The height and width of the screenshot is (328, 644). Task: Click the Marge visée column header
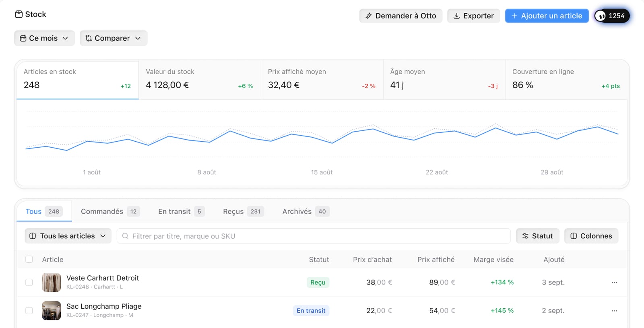pyautogui.click(x=493, y=260)
